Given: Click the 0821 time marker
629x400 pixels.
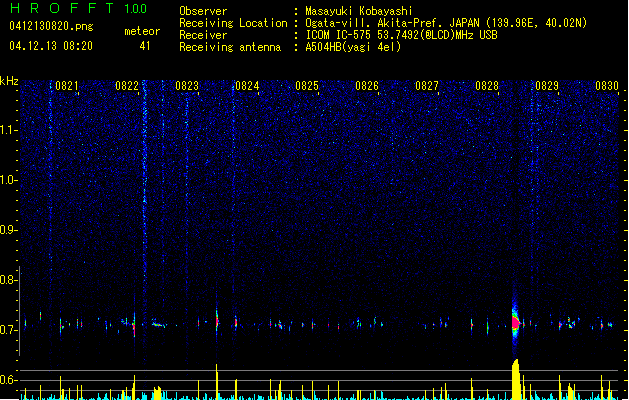Looking at the screenshot, I should (x=67, y=86).
